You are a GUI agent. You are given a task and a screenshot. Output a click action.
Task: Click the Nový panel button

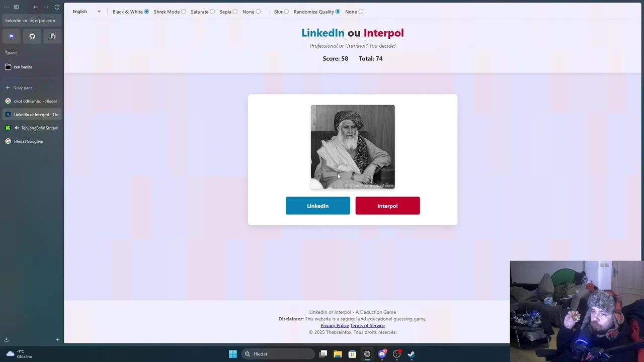point(32,87)
